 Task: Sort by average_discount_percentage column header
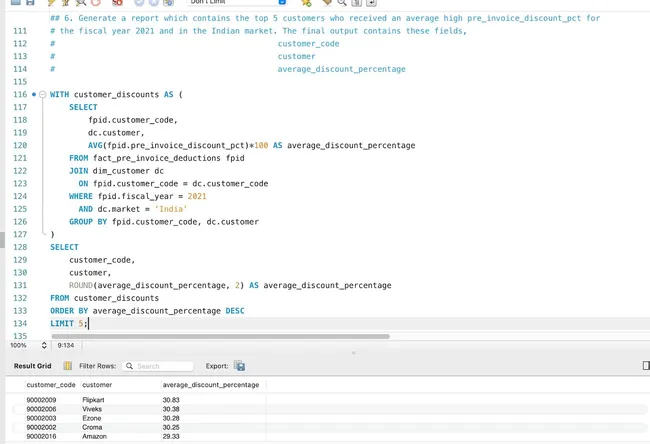[x=211, y=385]
